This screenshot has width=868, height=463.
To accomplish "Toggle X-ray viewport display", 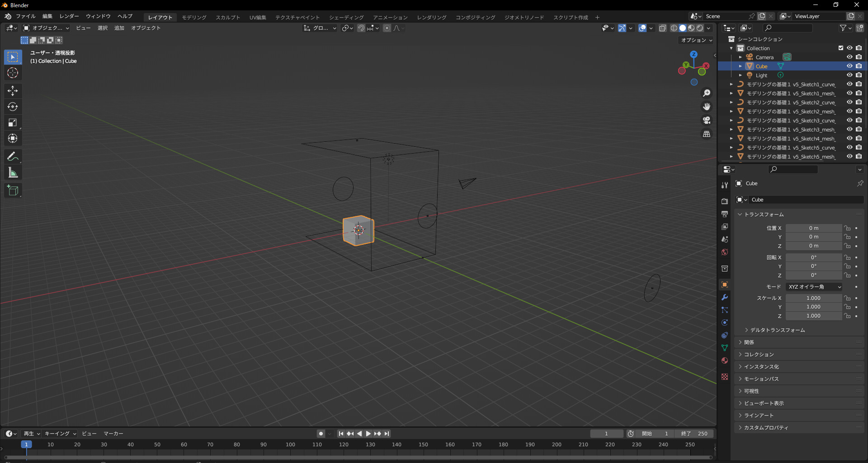I will [x=662, y=28].
